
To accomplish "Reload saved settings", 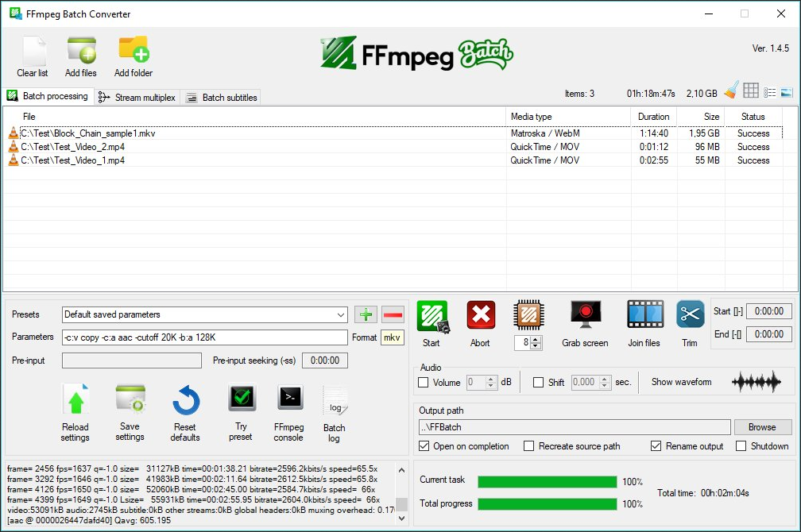I will pyautogui.click(x=75, y=399).
